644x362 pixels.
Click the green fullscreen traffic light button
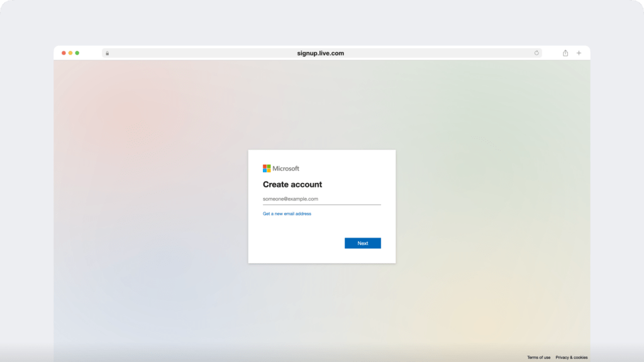tap(77, 53)
